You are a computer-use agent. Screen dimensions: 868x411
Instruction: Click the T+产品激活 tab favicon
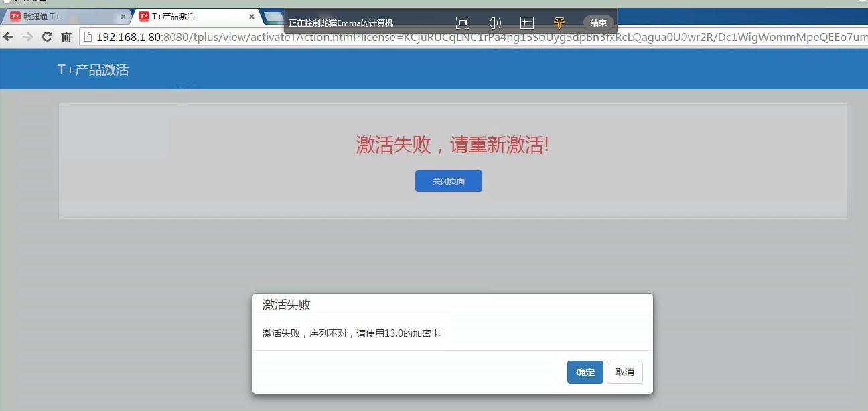(x=144, y=16)
